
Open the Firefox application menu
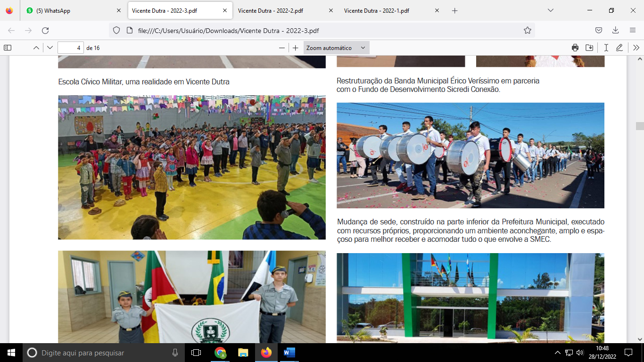click(x=633, y=30)
